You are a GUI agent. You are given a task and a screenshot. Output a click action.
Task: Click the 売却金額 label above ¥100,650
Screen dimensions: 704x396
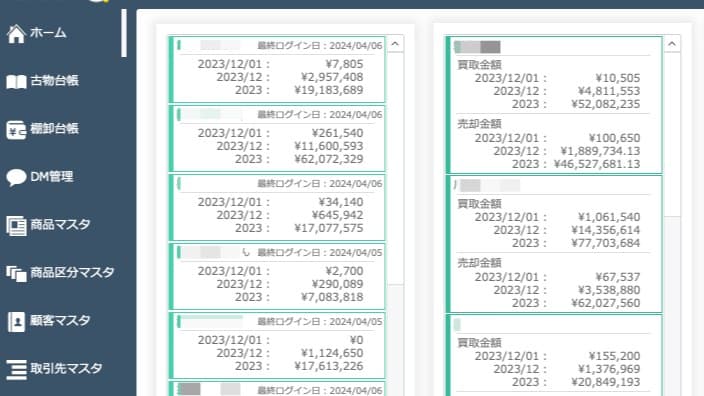point(479,124)
